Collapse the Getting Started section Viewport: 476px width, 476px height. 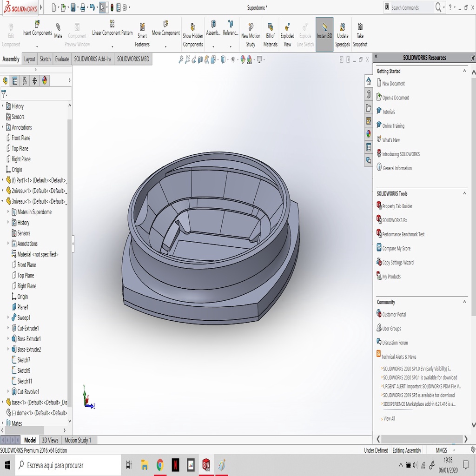tap(464, 71)
